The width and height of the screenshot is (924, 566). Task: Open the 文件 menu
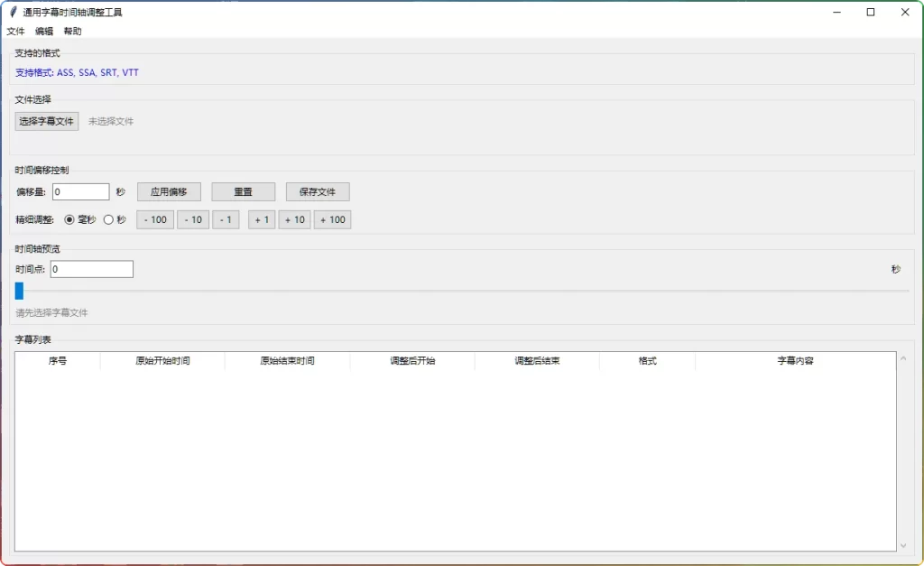(x=15, y=31)
